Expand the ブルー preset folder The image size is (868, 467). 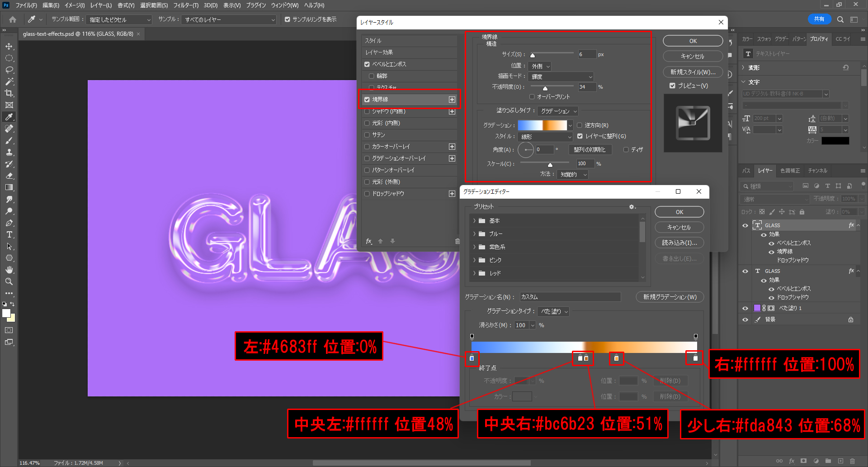pyautogui.click(x=474, y=234)
